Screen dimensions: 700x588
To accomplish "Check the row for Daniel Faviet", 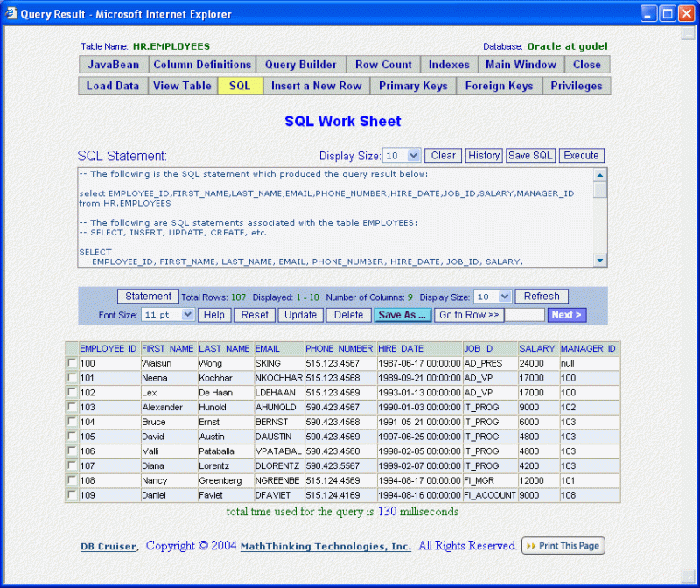I will click(71, 495).
